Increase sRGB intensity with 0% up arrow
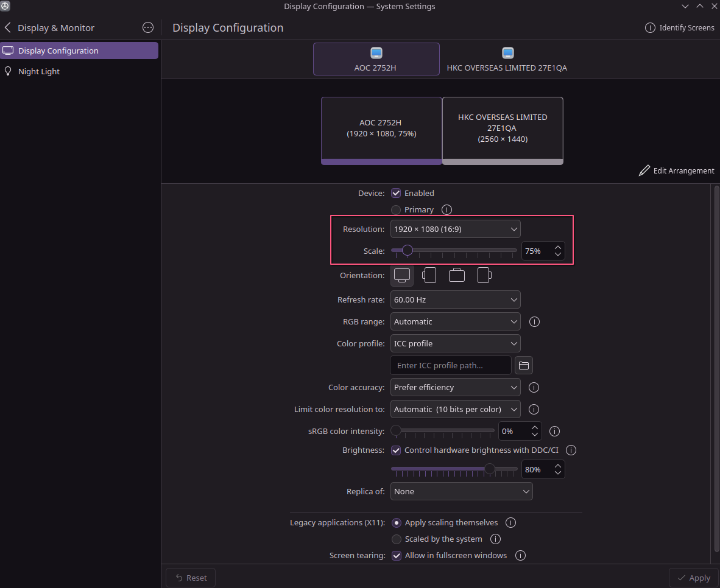The width and height of the screenshot is (720, 588). point(534,427)
